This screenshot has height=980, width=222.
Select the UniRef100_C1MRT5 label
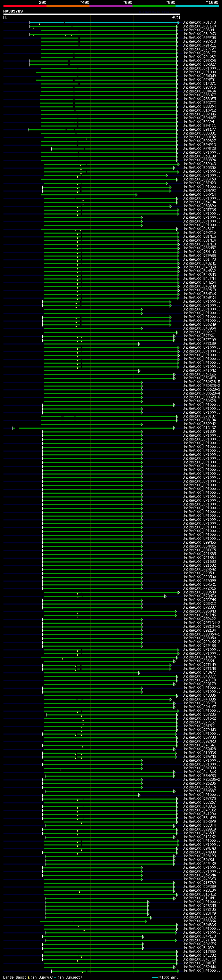pyautogui.click(x=199, y=657)
